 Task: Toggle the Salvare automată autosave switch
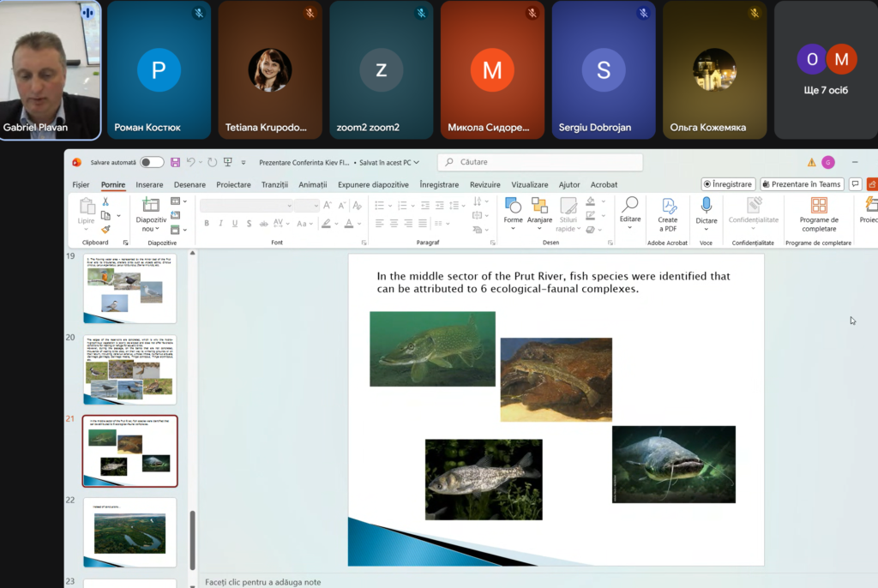[152, 162]
